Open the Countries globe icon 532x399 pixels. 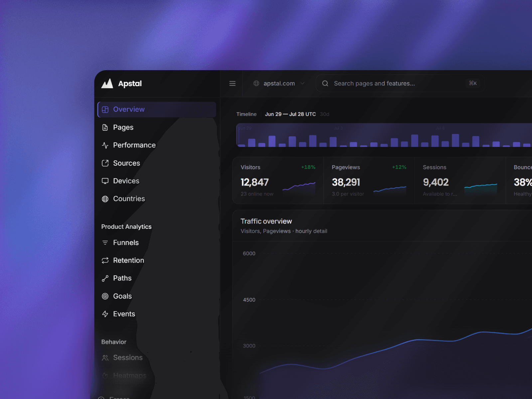[105, 199]
